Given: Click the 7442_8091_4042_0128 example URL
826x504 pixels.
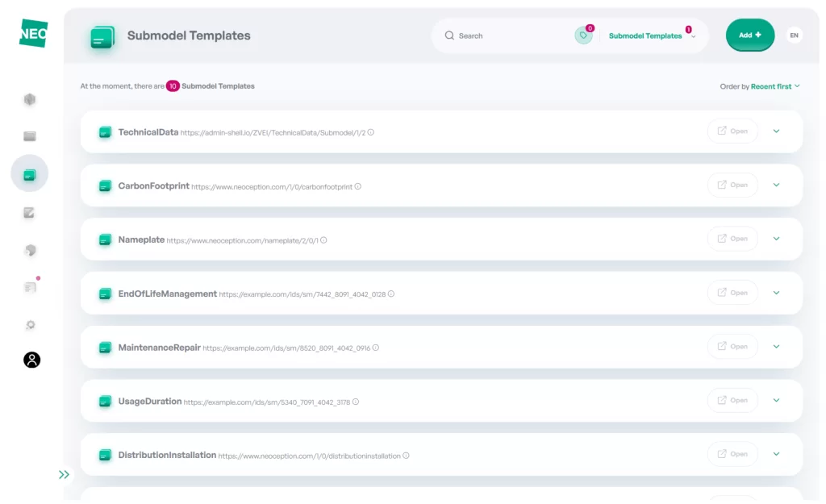Looking at the screenshot, I should point(302,294).
